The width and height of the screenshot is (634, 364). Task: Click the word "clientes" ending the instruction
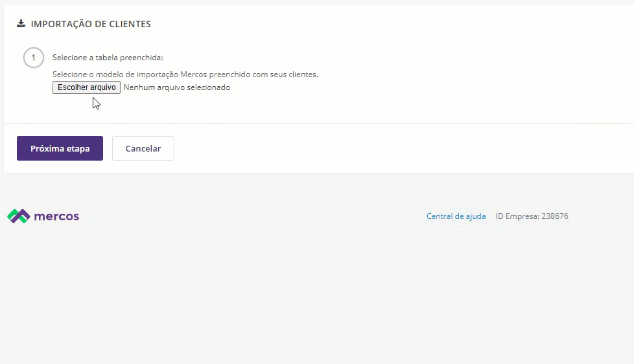pos(303,74)
